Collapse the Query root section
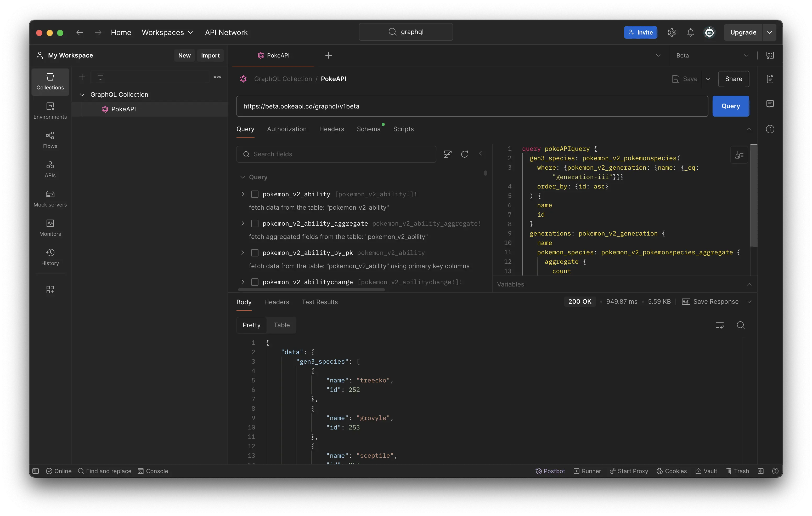812x516 pixels. click(243, 177)
